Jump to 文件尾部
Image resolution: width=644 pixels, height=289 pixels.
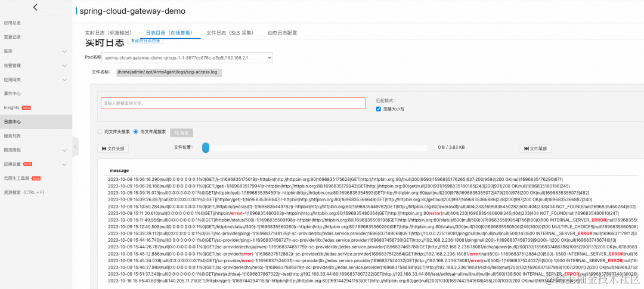pyautogui.click(x=535, y=149)
